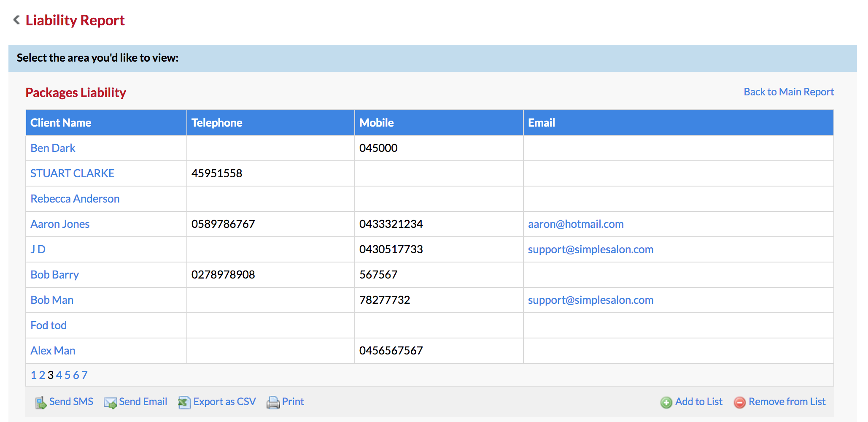Select Alex Man's mobile 0456567567
This screenshot has height=422, width=868.
coord(391,351)
